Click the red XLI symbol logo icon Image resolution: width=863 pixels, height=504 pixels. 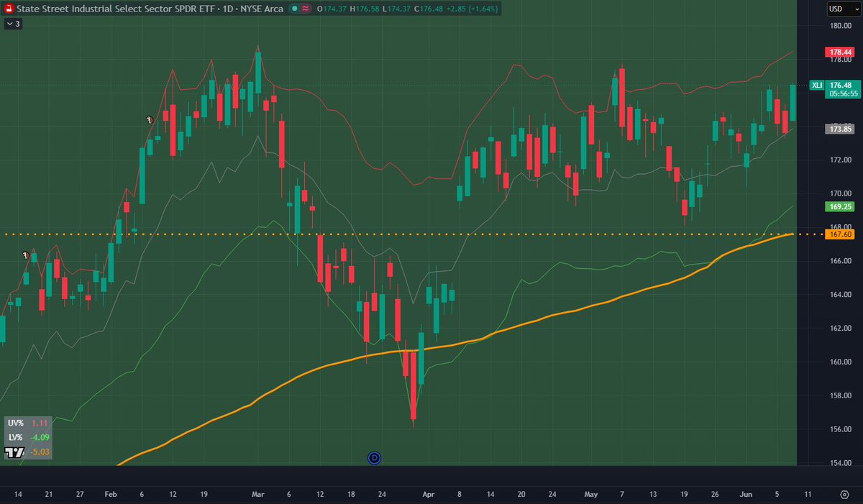point(9,9)
